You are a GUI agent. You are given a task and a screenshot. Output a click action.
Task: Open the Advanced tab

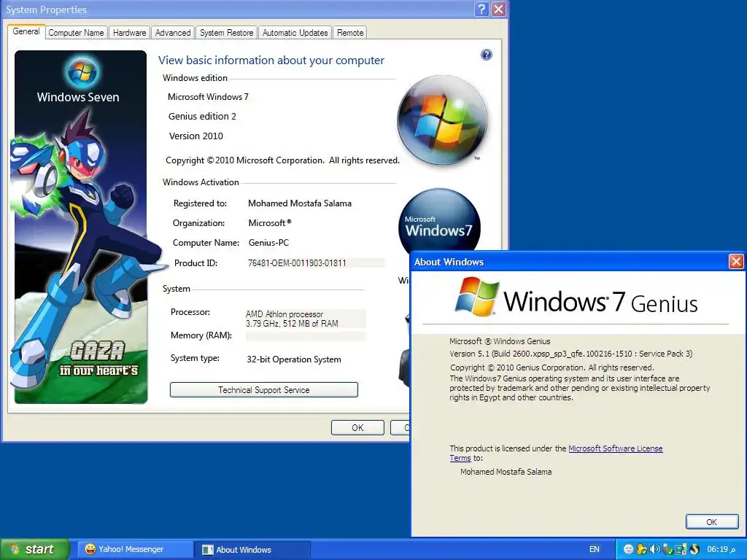pos(173,33)
